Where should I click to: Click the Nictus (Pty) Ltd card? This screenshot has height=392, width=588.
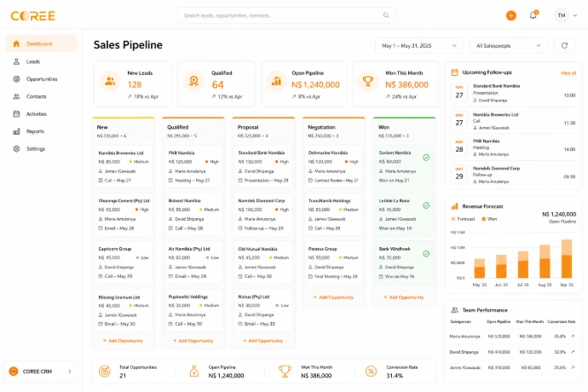click(263, 310)
